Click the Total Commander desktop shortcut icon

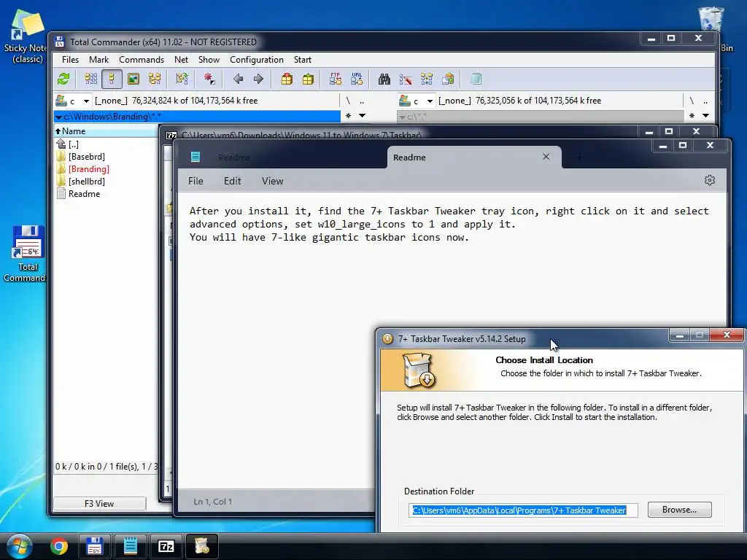click(x=26, y=253)
